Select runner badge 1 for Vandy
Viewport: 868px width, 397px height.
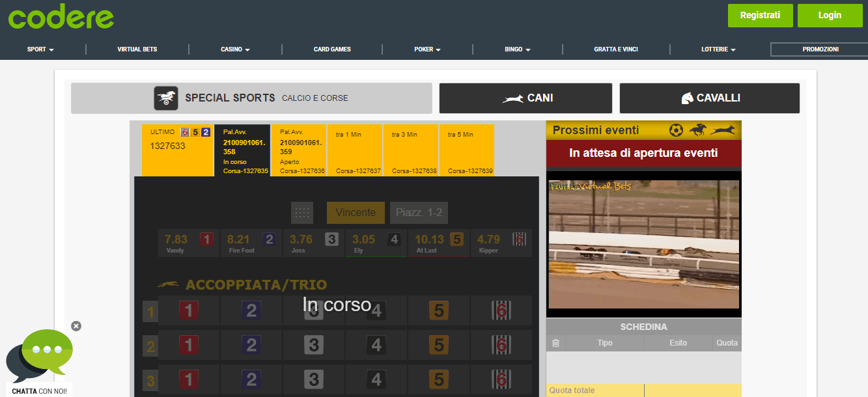click(x=206, y=240)
